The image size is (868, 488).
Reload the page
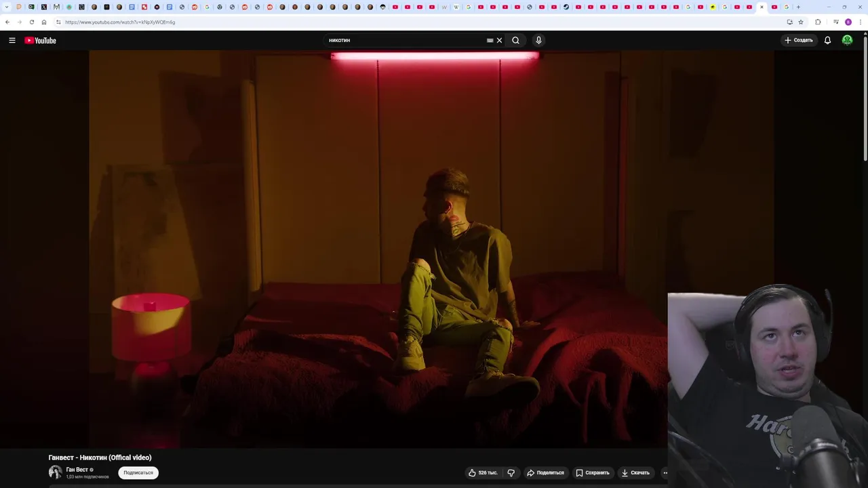coord(31,22)
